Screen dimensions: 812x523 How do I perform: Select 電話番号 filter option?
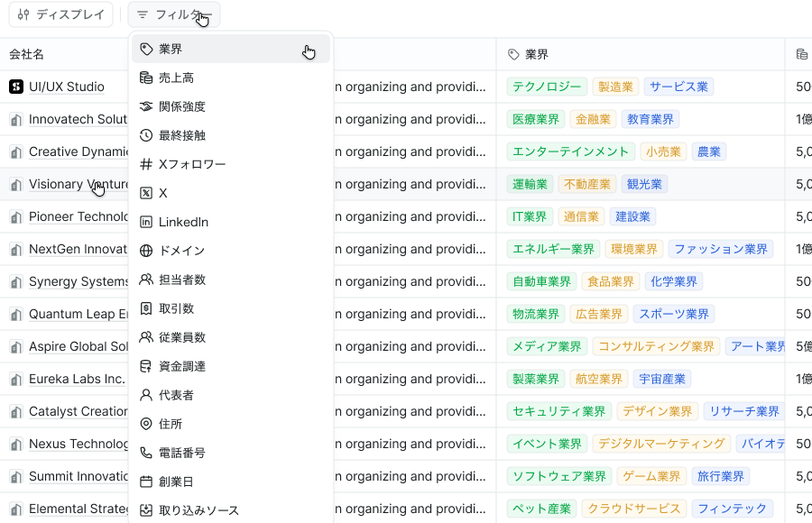230,453
